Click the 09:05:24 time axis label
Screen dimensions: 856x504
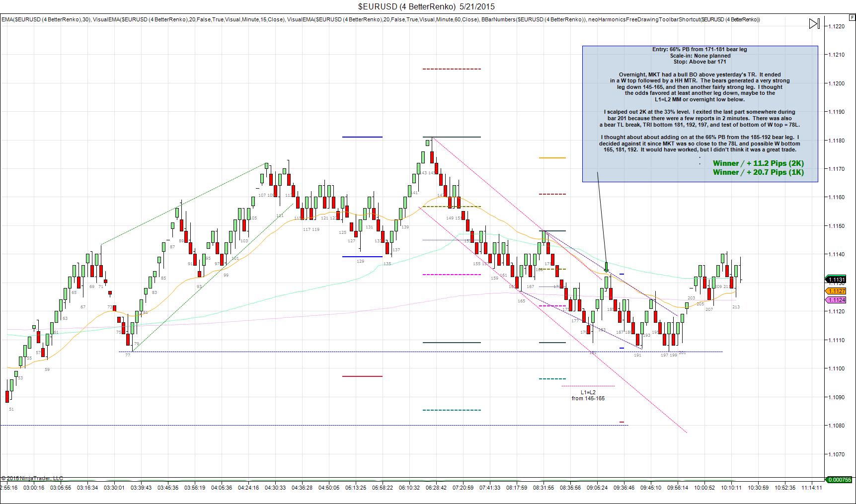(597, 488)
